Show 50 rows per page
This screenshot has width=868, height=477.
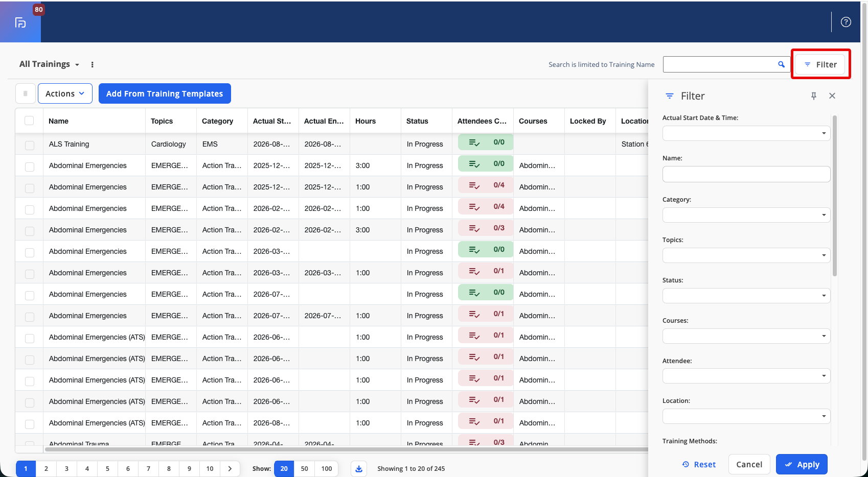305,469
